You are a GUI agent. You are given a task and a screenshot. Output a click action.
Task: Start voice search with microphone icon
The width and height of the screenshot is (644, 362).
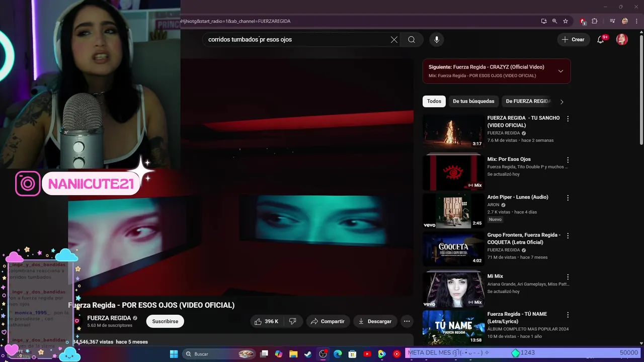pyautogui.click(x=436, y=40)
